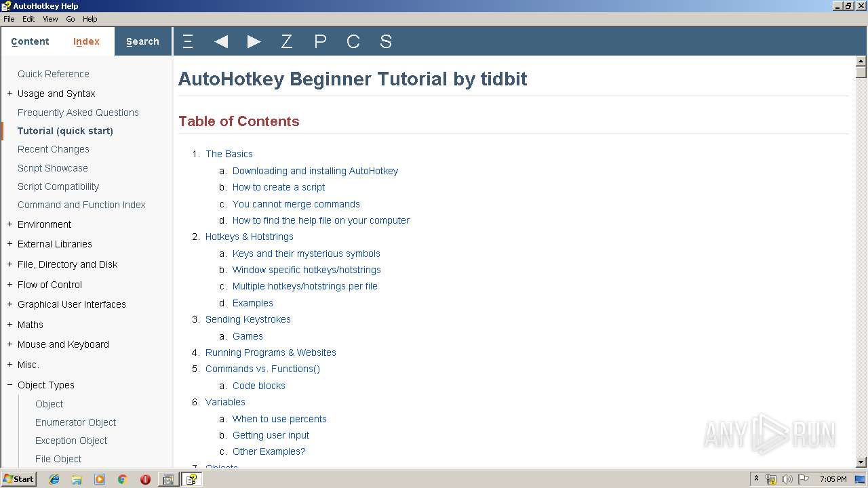The width and height of the screenshot is (868, 488).
Task: Expand Graphical User Interfaces section
Action: pos(9,304)
